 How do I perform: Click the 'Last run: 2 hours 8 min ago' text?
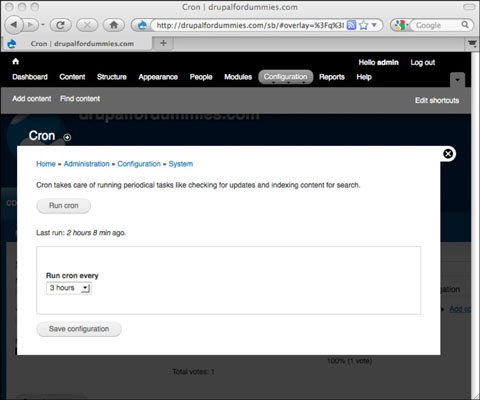coord(81,233)
